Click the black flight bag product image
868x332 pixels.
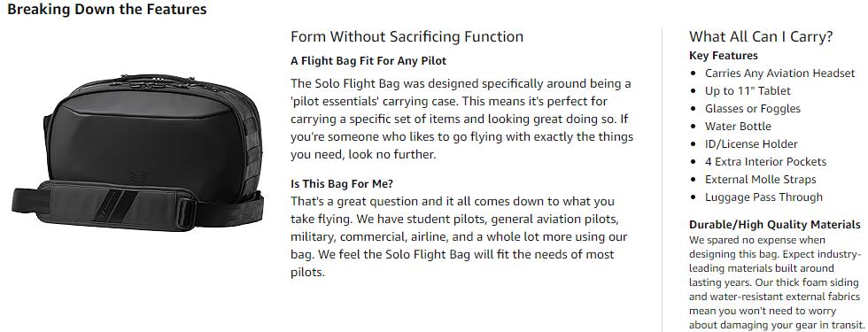[137, 153]
